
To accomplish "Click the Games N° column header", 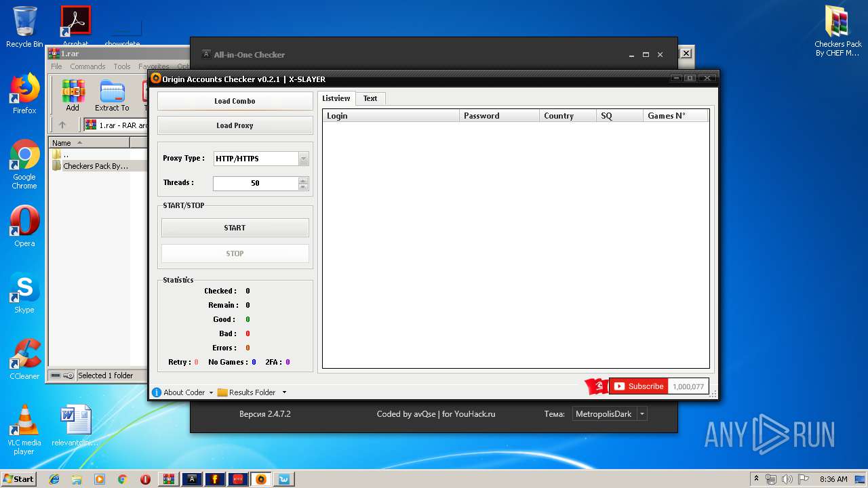I will point(675,116).
